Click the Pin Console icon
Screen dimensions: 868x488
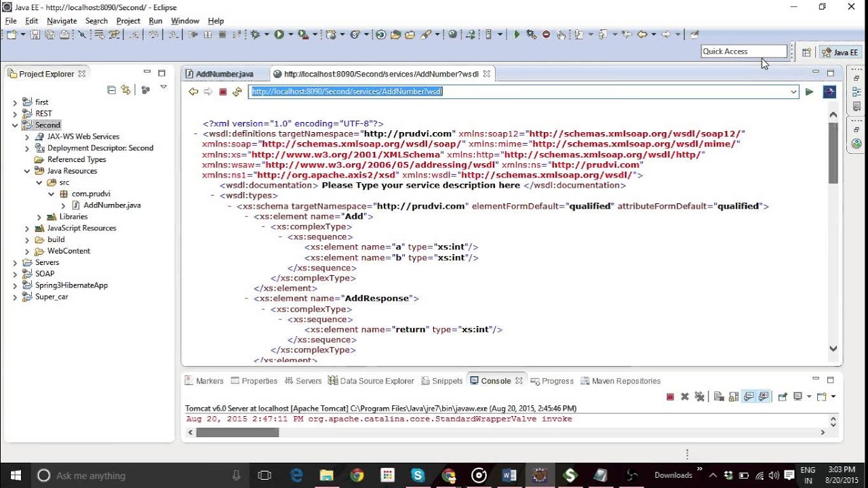click(x=782, y=396)
